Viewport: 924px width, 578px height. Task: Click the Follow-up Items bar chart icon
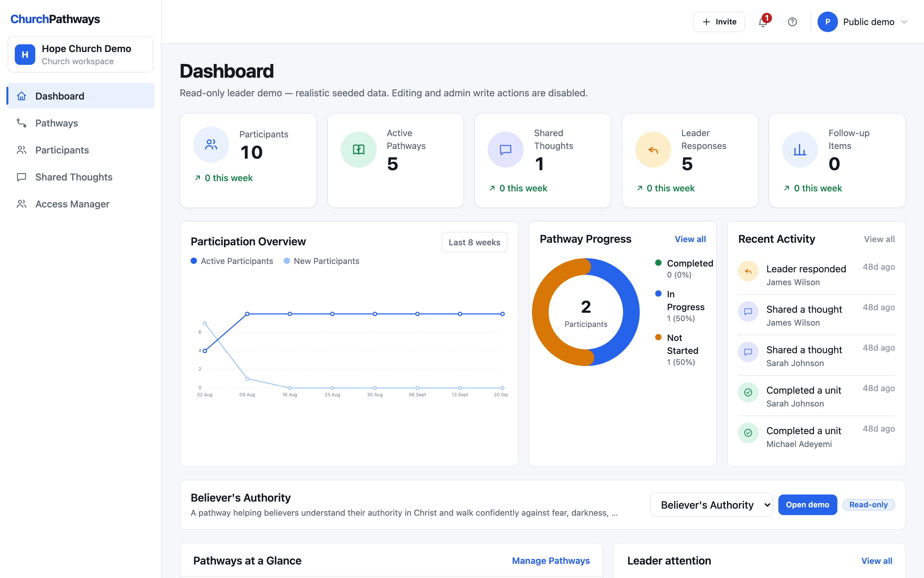tap(800, 149)
